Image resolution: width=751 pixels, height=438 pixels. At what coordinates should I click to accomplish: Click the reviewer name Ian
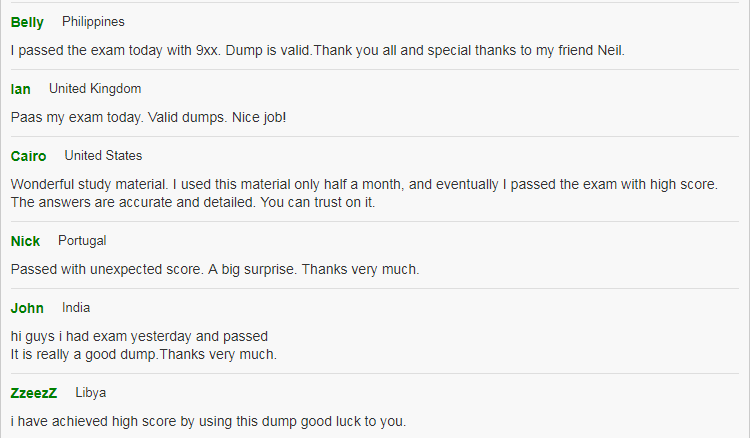click(21, 89)
